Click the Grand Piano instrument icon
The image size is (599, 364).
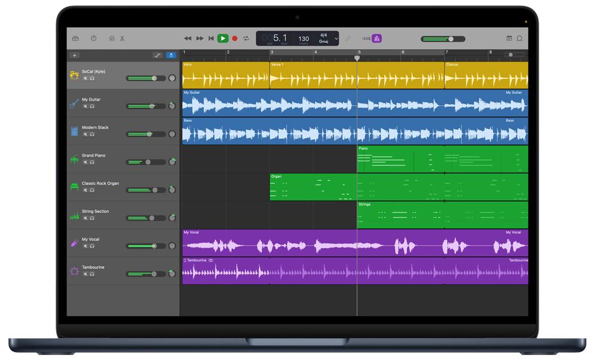click(x=74, y=160)
